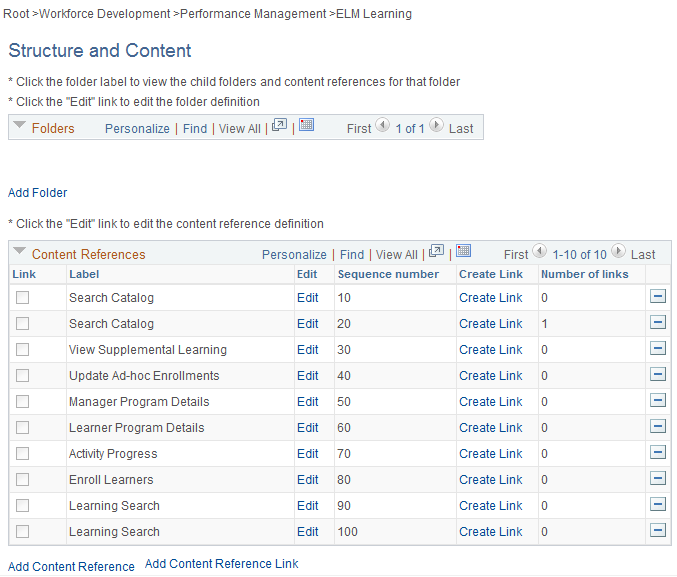Open Folders grid in new window icon
This screenshot has width=677, height=577.
click(279, 125)
